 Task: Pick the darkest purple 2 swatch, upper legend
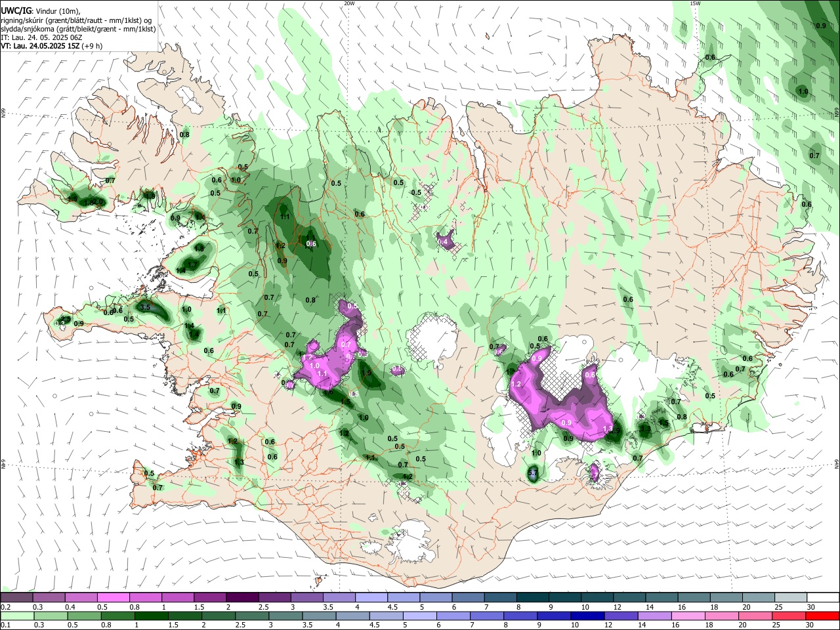point(242,597)
